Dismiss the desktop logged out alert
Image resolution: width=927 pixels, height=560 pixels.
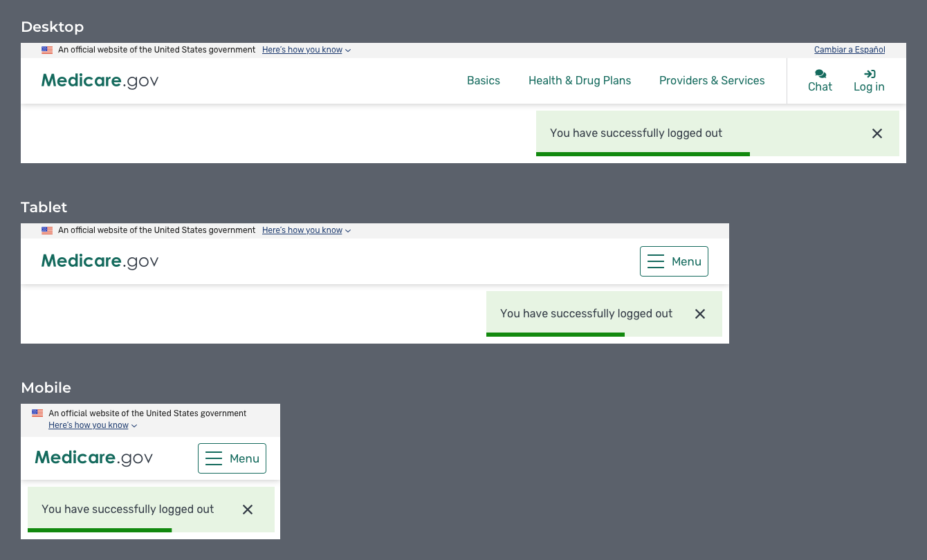pos(876,133)
